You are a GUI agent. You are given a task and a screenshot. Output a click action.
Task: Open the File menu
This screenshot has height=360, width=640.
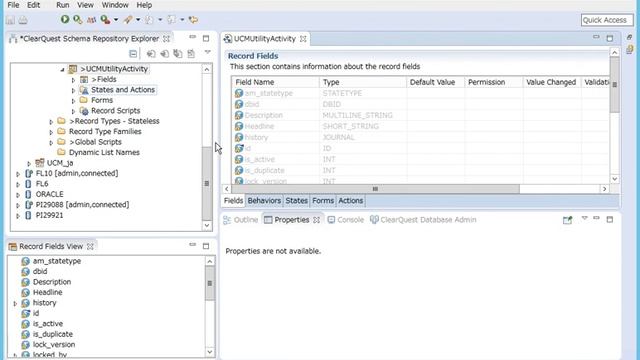click(13, 5)
